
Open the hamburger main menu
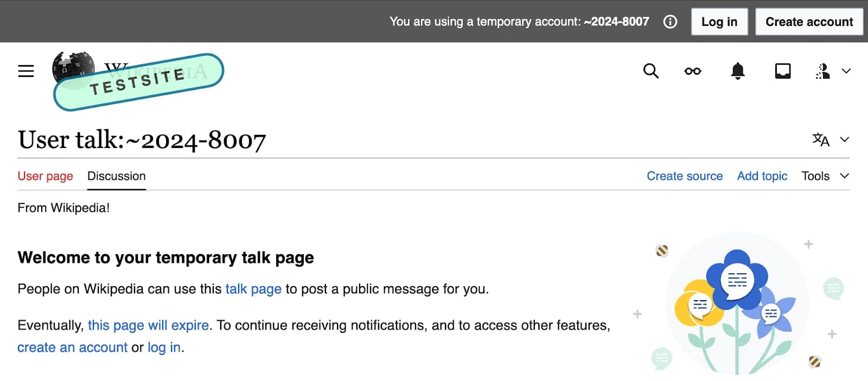tap(26, 71)
